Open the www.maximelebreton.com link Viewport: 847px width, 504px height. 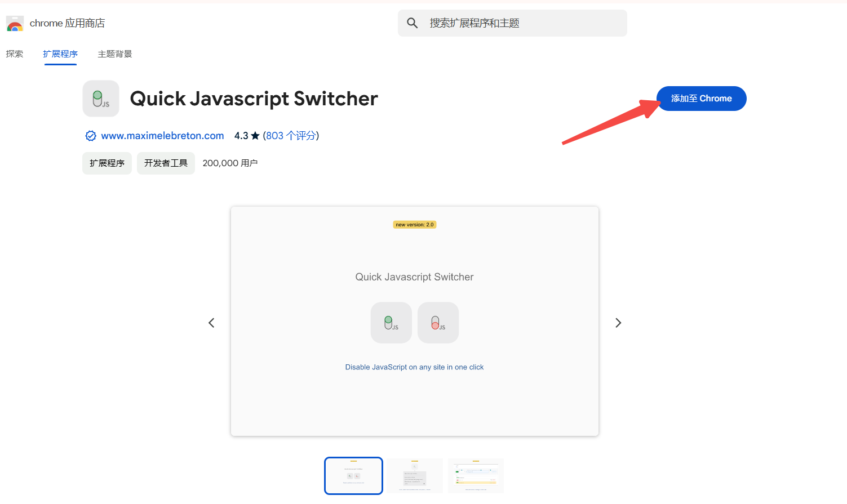[x=163, y=136]
